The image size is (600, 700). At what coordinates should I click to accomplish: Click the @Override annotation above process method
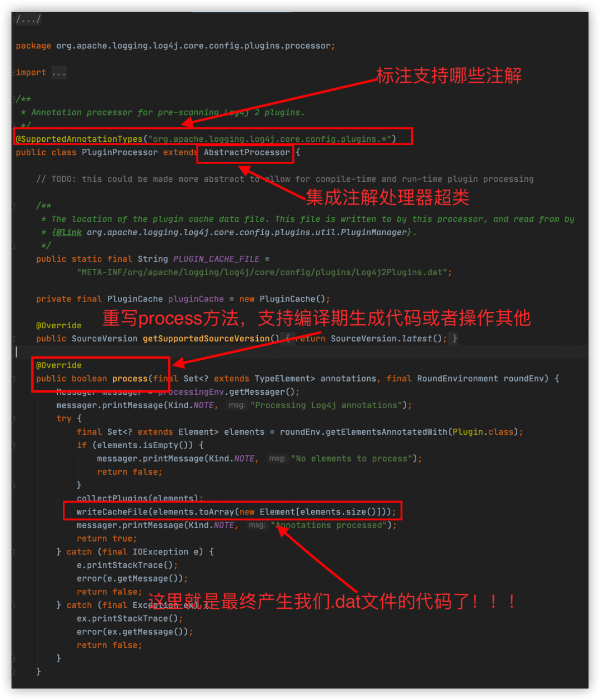pos(59,365)
